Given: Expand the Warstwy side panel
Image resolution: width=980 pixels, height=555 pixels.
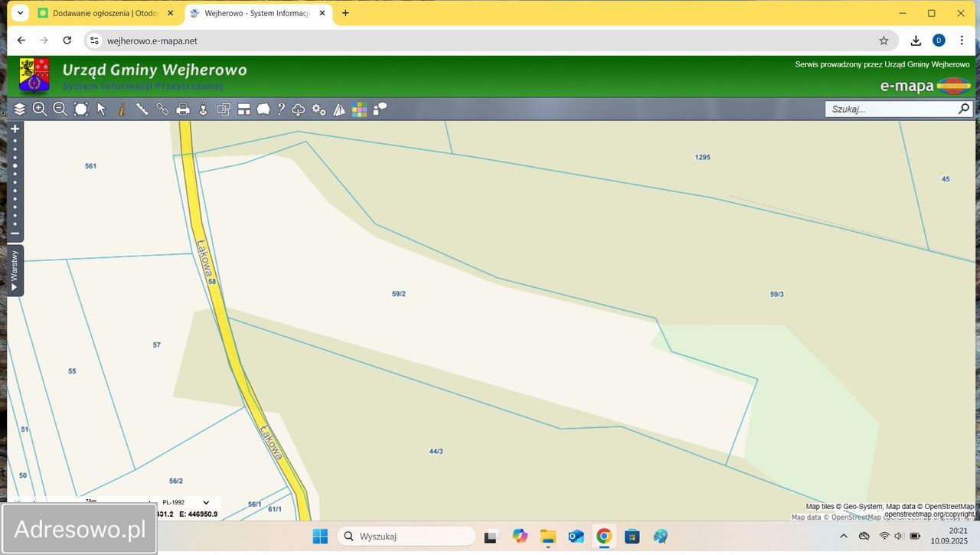Looking at the screenshot, I should 15,269.
